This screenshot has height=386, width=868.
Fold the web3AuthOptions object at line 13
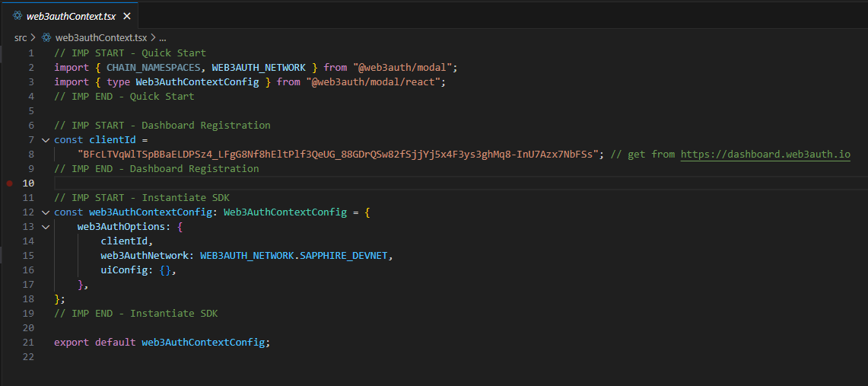point(45,227)
